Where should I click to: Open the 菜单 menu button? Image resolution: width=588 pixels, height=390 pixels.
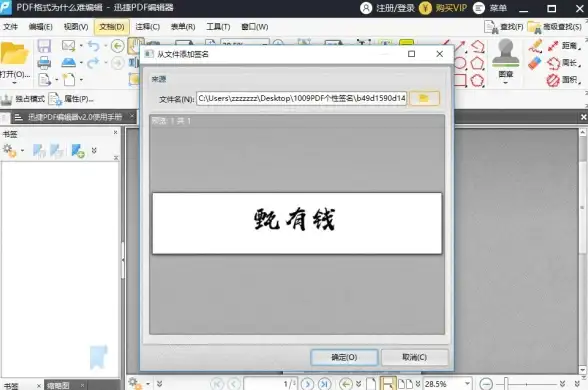pos(490,8)
